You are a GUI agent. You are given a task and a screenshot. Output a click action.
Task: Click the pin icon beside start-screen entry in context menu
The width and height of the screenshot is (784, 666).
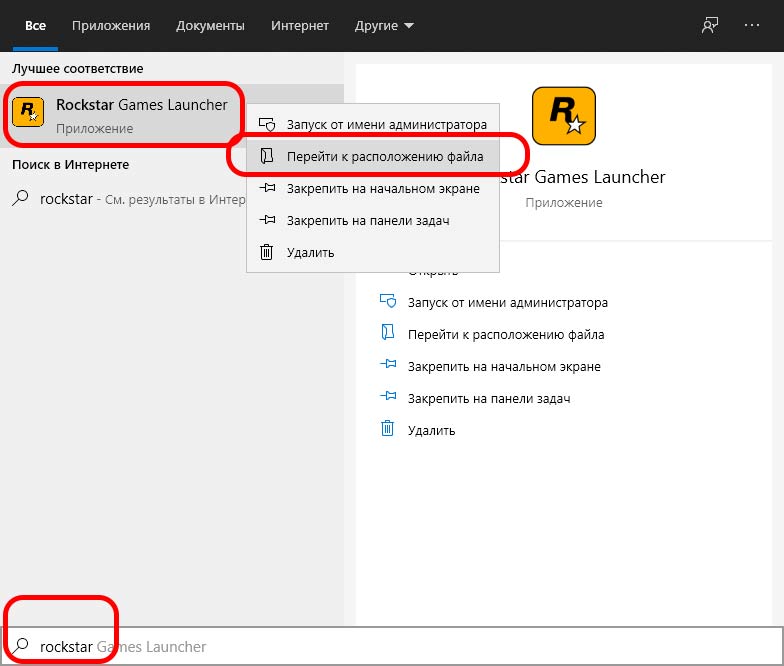267,188
